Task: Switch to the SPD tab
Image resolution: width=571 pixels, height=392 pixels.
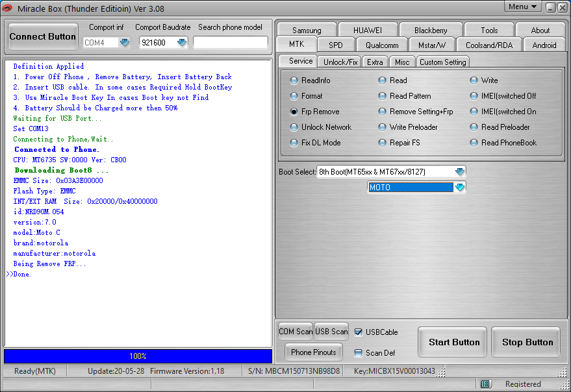Action: pyautogui.click(x=336, y=45)
